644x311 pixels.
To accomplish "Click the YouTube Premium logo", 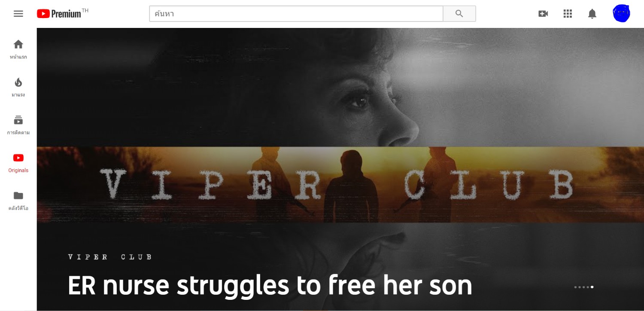I will pyautogui.click(x=63, y=13).
